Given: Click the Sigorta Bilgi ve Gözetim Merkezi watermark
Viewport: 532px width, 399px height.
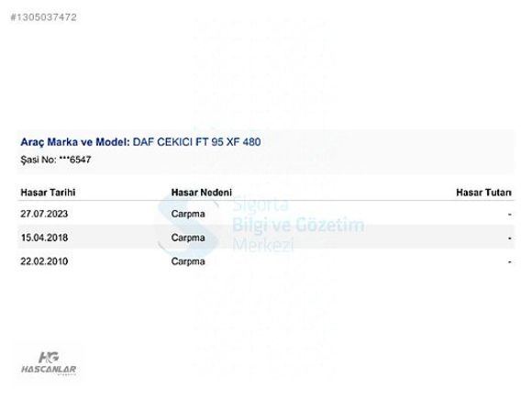Looking at the screenshot, I should tap(260, 225).
